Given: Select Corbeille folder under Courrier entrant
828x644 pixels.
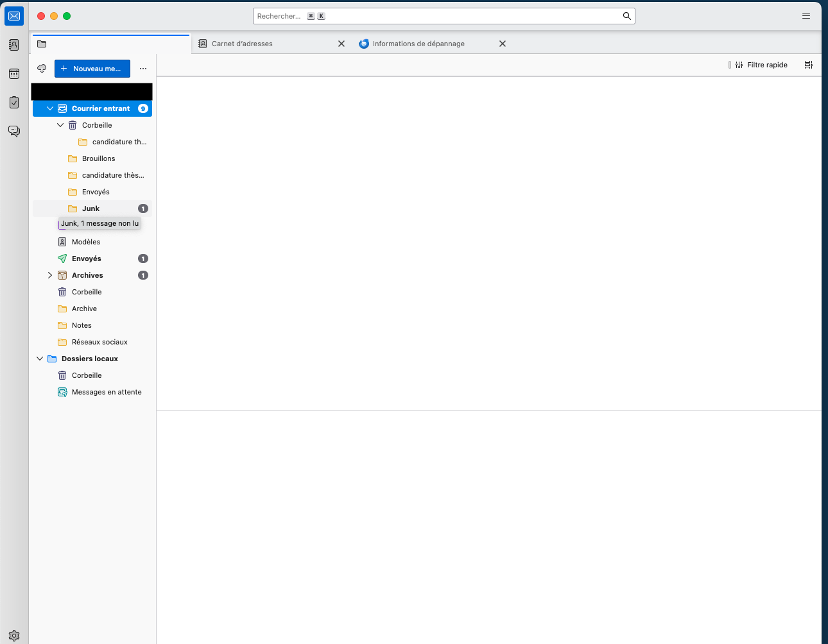Looking at the screenshot, I should pos(92,125).
